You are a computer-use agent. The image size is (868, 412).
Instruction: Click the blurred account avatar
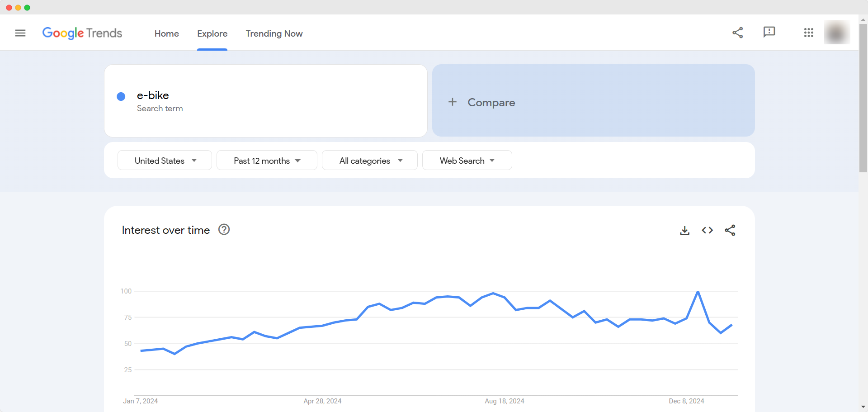pos(837,33)
